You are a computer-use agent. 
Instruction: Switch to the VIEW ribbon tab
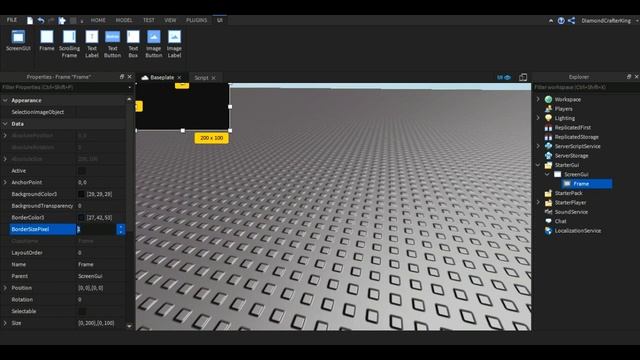coord(170,20)
